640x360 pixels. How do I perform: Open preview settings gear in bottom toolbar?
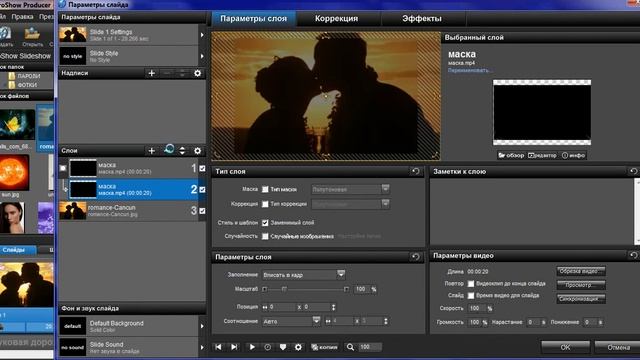click(298, 347)
